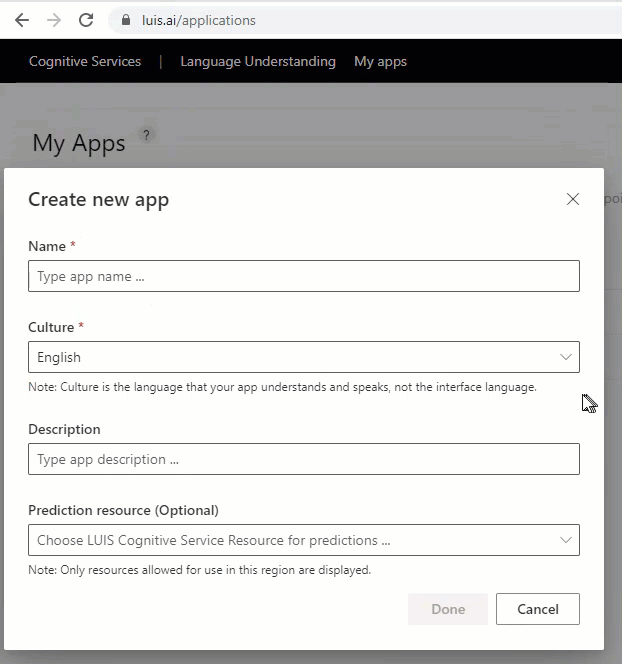Click the Done button

pyautogui.click(x=448, y=609)
